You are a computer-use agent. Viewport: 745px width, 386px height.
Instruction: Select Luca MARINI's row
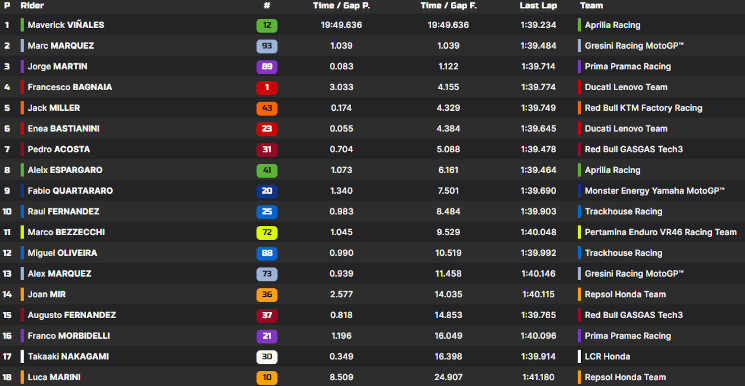click(372, 377)
